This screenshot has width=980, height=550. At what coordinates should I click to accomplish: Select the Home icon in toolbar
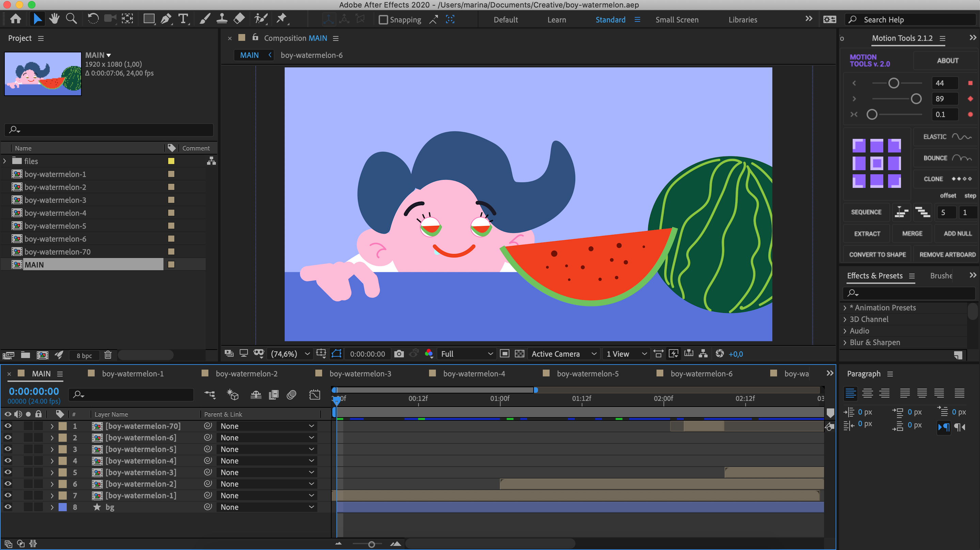(x=16, y=19)
